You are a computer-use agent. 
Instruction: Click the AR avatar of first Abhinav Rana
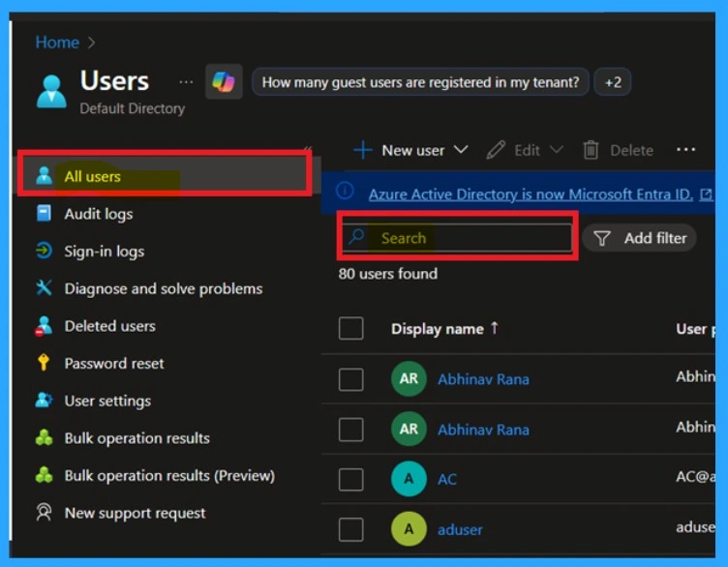click(x=409, y=378)
